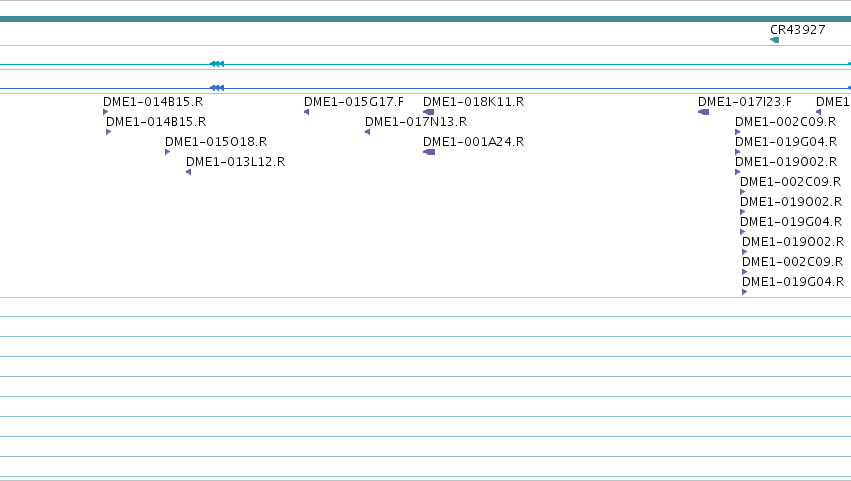
Task: Select the purple glyph under DME1-001A24.R
Action: click(429, 152)
